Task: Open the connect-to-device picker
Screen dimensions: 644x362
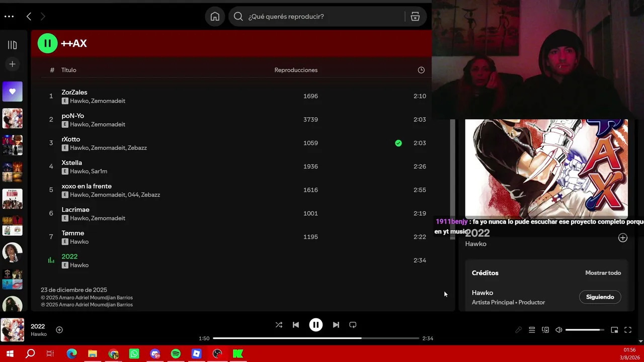Action: pyautogui.click(x=545, y=330)
